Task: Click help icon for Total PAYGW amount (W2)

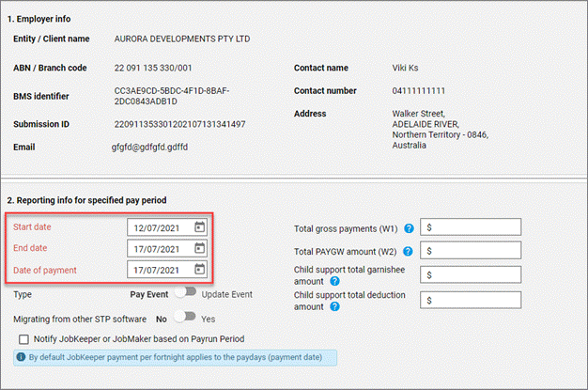Action: [409, 251]
